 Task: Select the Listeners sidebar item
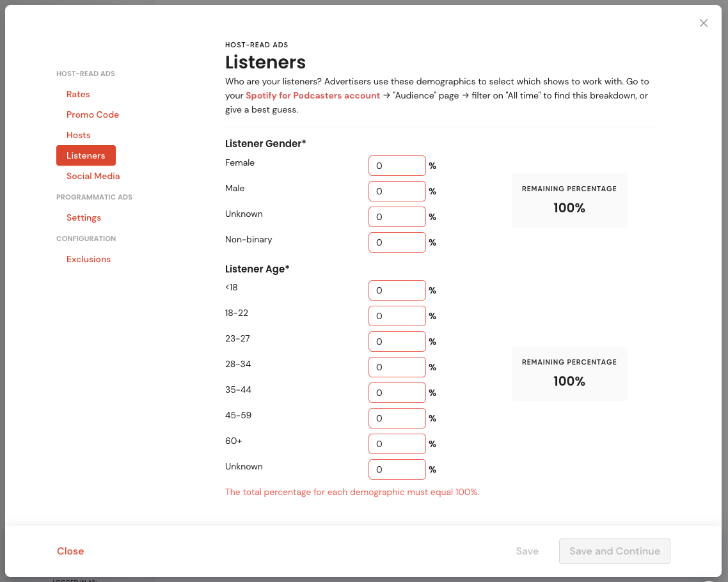pyautogui.click(x=86, y=155)
